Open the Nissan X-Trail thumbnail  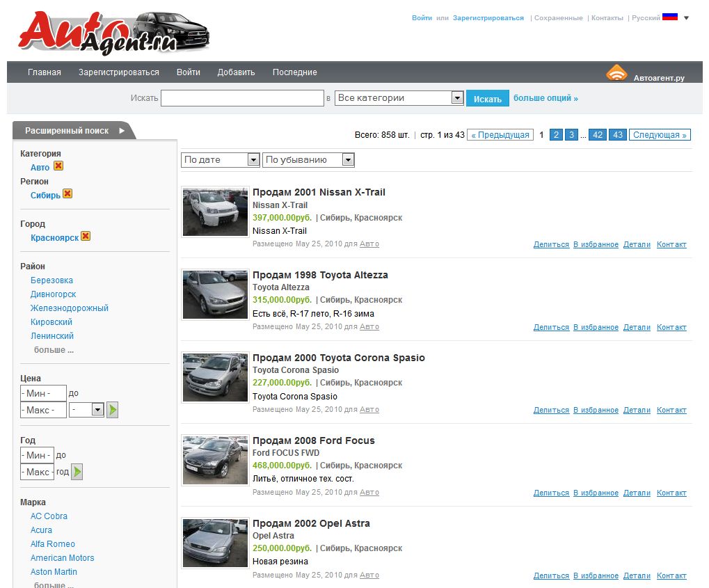coord(215,212)
